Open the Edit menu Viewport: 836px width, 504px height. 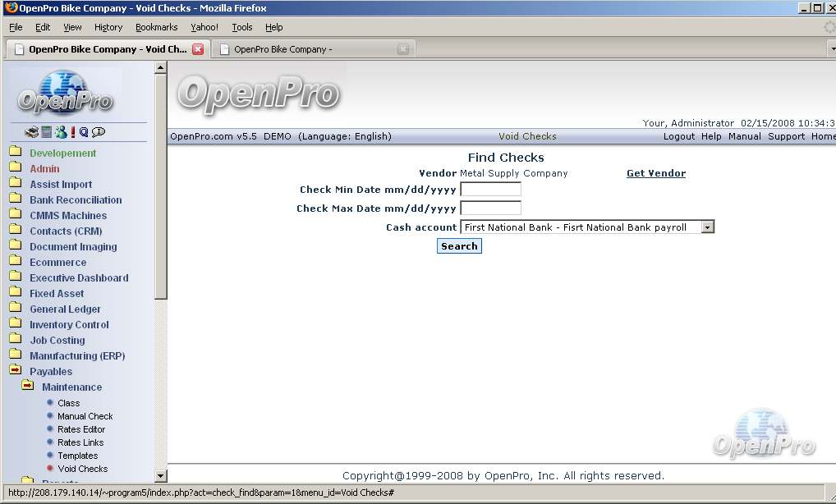click(x=43, y=27)
